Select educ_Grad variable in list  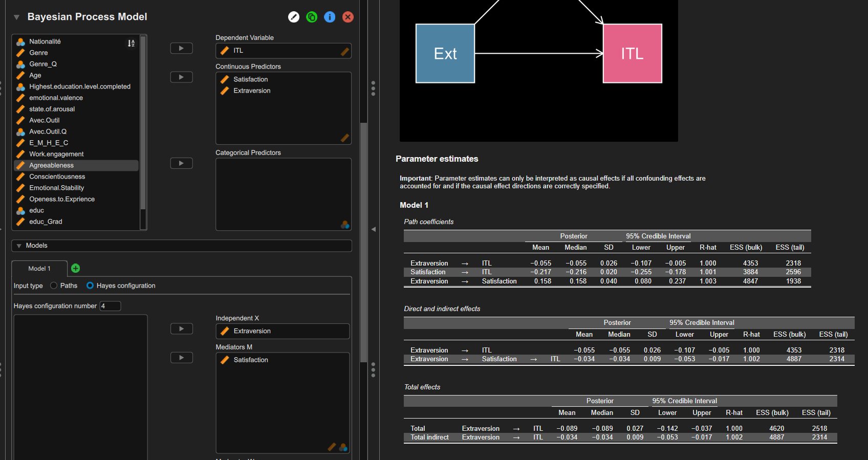point(76,222)
